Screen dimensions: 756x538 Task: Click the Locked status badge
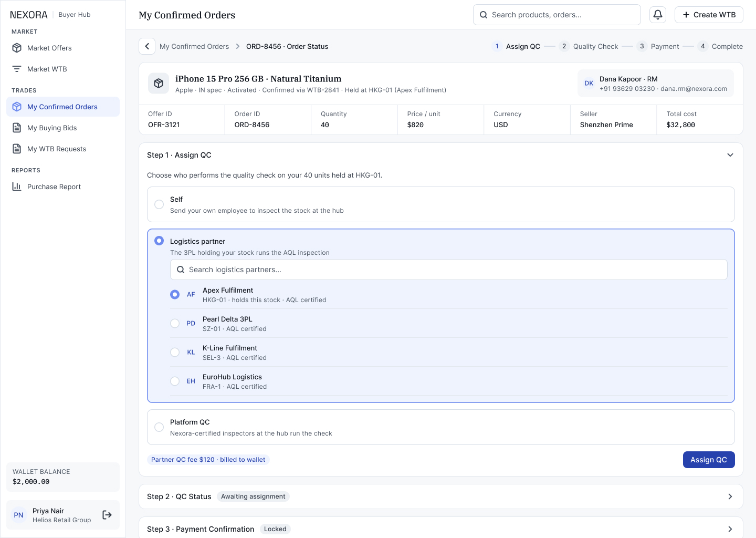coord(275,529)
